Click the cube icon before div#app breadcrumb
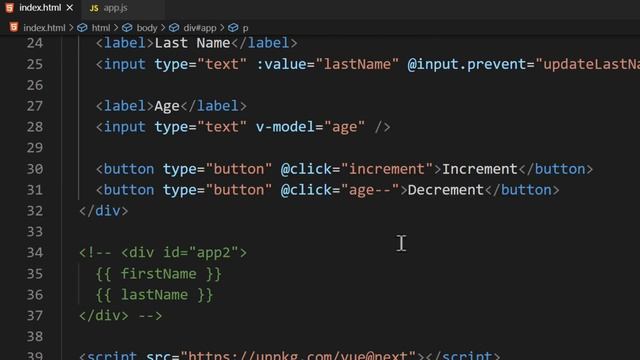 [x=174, y=28]
